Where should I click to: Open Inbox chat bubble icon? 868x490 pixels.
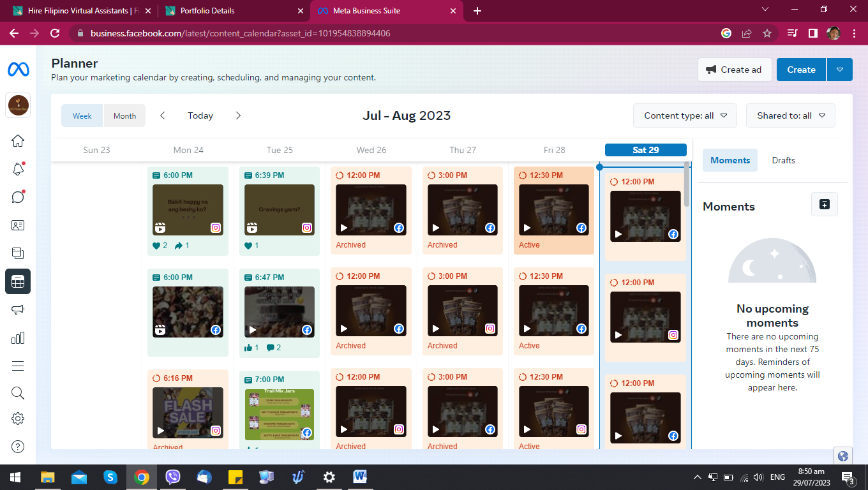(x=18, y=197)
